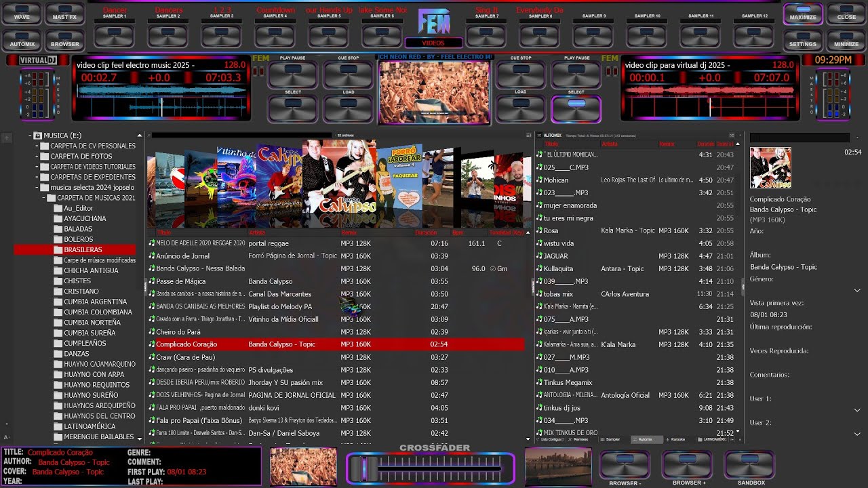This screenshot has width=868, height=488.
Task: Click right deck waveform display
Action: coord(709,100)
